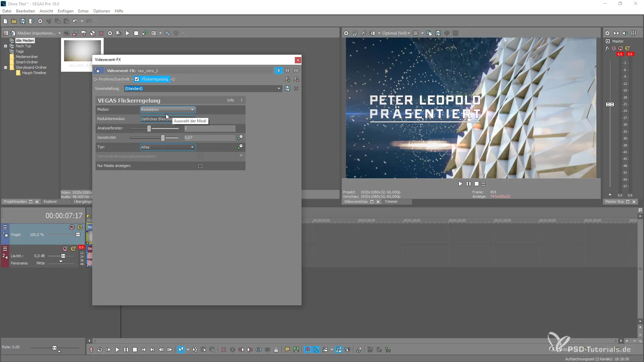Open the Datei menu
The image size is (644, 362).
(x=7, y=11)
